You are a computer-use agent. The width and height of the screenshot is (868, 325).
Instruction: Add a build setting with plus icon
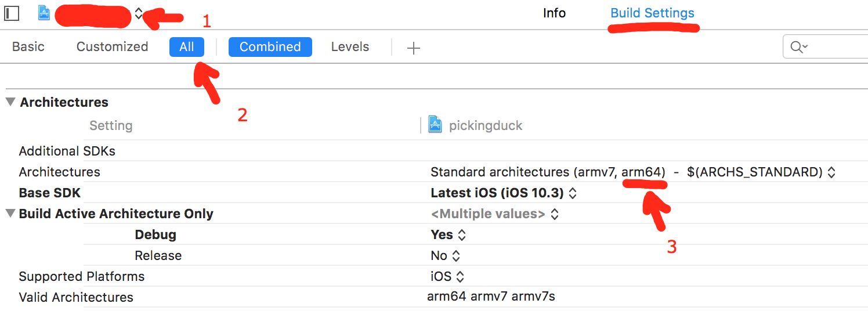pos(413,48)
